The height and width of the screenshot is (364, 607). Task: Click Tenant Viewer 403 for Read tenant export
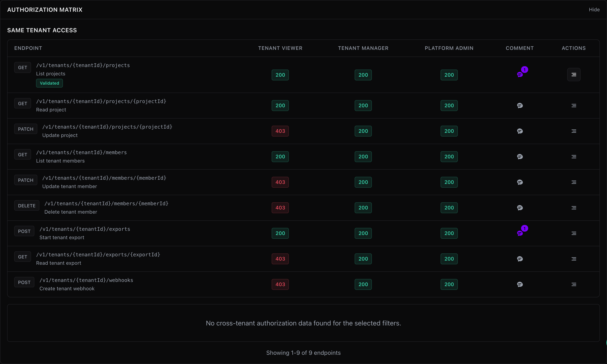pos(280,259)
